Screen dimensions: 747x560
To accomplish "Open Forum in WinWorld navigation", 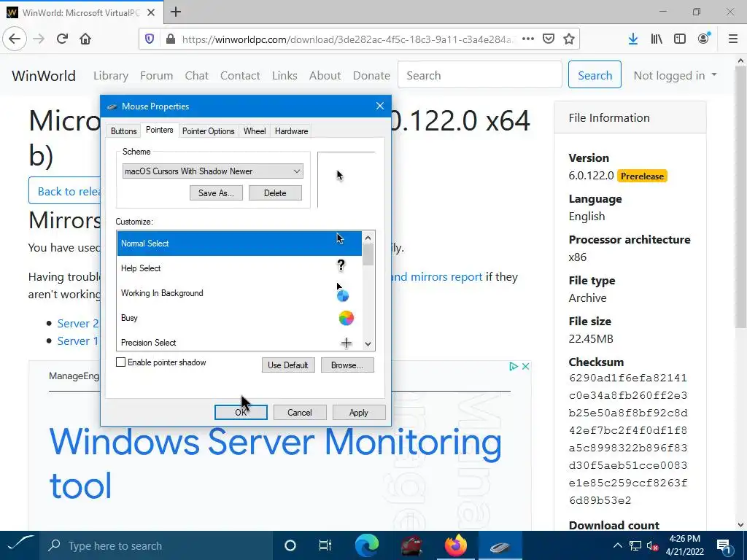I will (x=156, y=75).
